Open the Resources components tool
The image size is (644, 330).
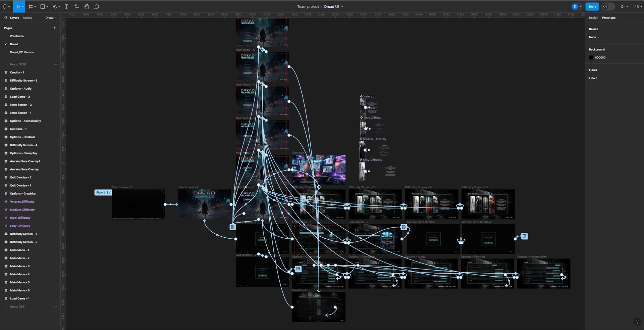pos(77,6)
